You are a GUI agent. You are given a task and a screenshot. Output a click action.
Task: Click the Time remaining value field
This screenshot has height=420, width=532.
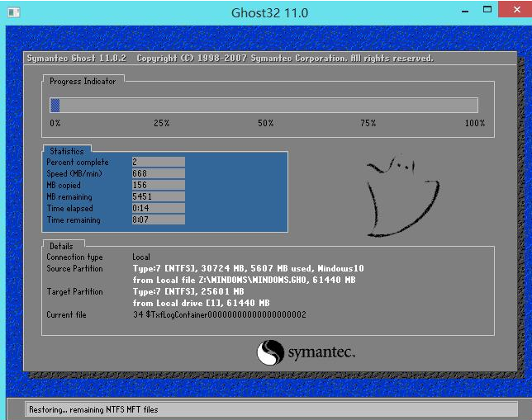pyautogui.click(x=158, y=220)
